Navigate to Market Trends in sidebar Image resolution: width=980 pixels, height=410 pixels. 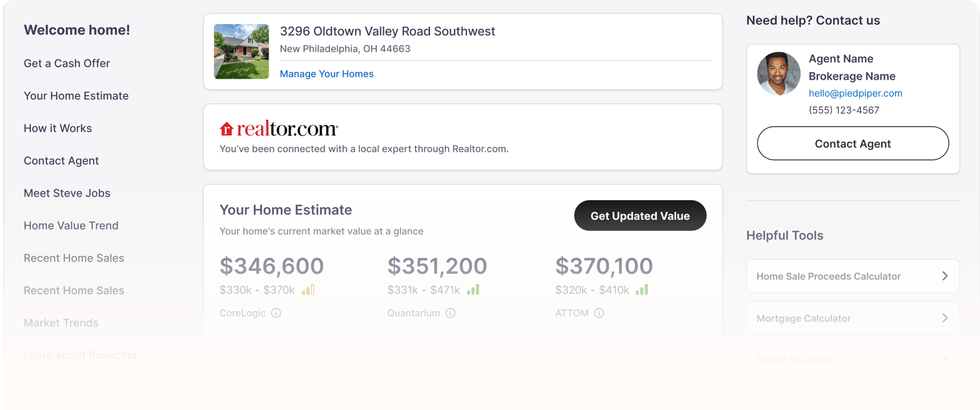pyautogui.click(x=61, y=323)
